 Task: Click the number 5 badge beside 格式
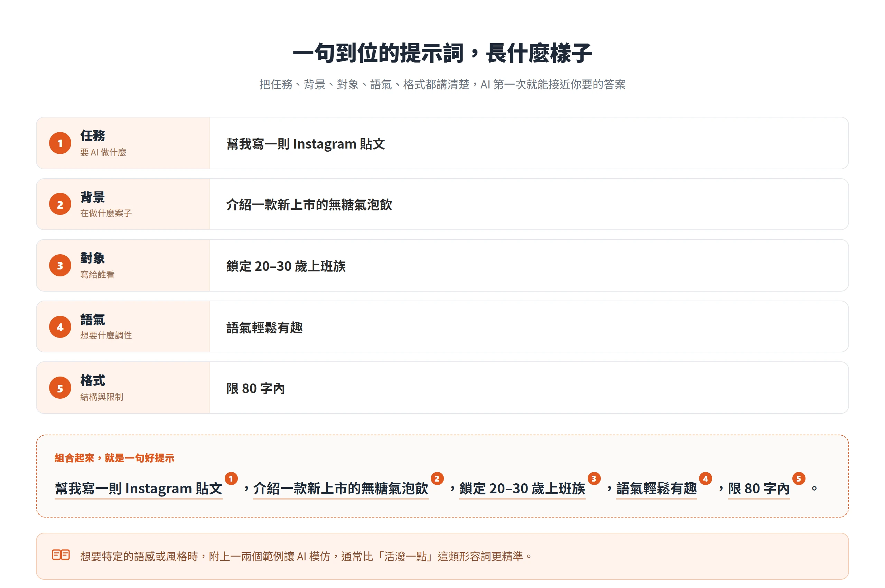pos(60,388)
